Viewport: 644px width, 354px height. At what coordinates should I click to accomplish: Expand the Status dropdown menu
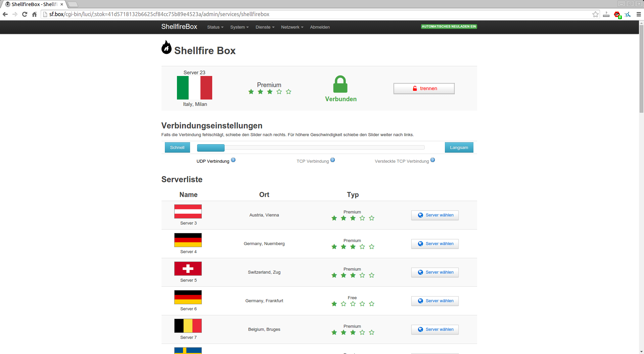pos(215,27)
